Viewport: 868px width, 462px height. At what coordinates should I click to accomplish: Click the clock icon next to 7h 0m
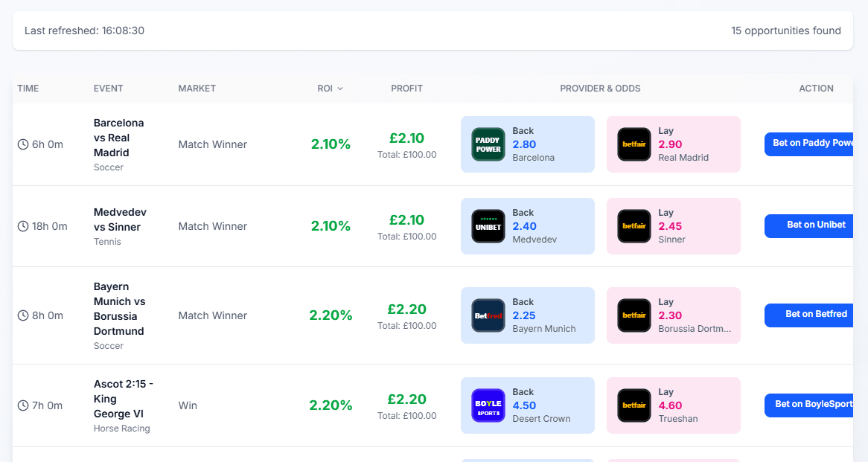point(22,405)
